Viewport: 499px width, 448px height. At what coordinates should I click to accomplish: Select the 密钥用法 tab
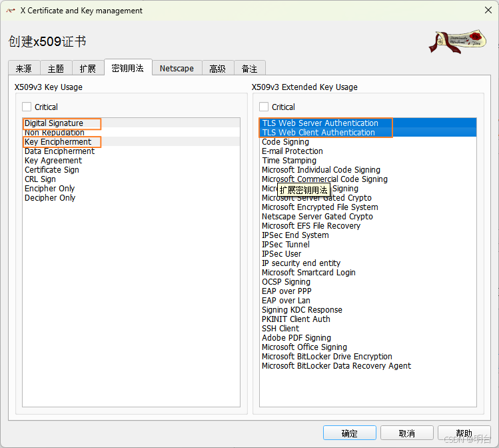(128, 67)
